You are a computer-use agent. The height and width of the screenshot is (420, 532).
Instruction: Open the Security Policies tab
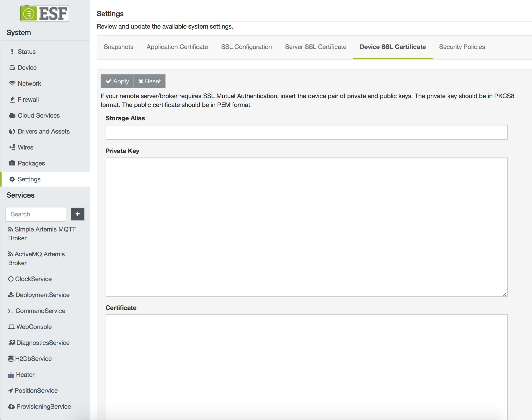click(x=462, y=47)
